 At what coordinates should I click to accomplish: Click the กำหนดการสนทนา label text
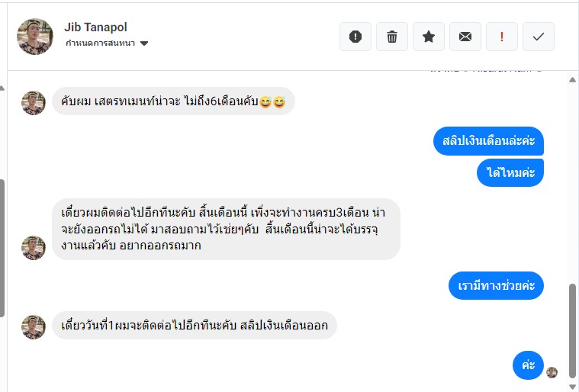(100, 43)
